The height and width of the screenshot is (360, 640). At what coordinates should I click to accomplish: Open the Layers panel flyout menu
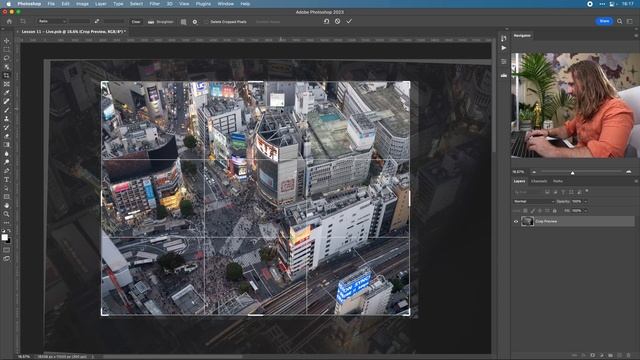click(x=636, y=181)
